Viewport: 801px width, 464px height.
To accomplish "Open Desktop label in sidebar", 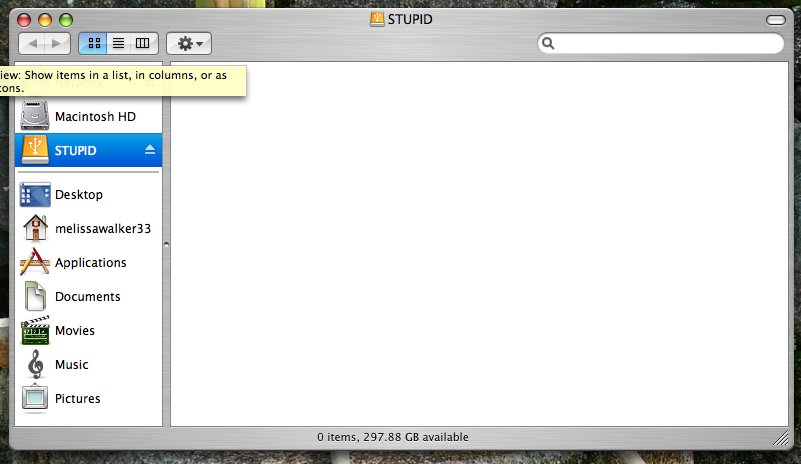I will coord(79,195).
